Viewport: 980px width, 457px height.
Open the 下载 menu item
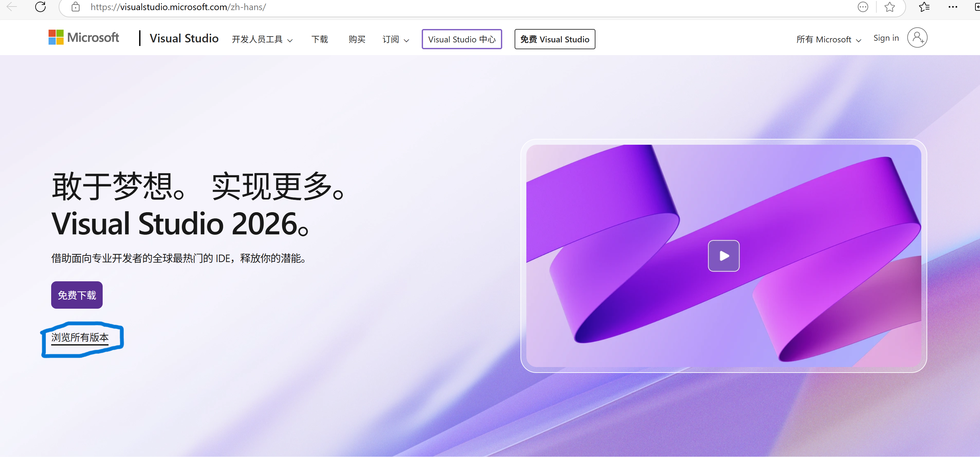320,39
